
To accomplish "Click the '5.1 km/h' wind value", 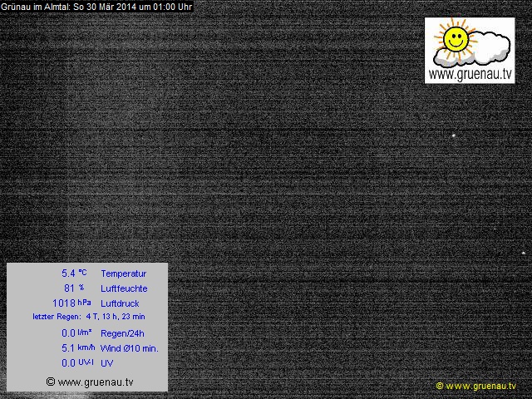I will tap(78, 347).
